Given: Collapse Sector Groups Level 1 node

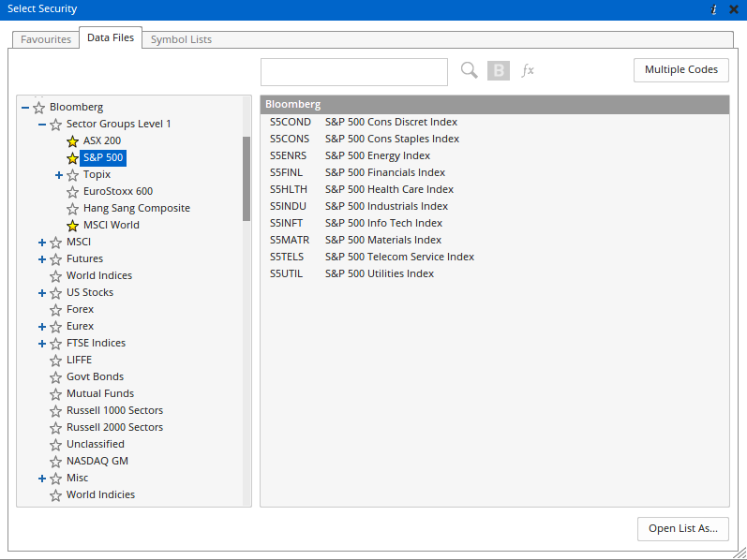Looking at the screenshot, I should pos(42,125).
